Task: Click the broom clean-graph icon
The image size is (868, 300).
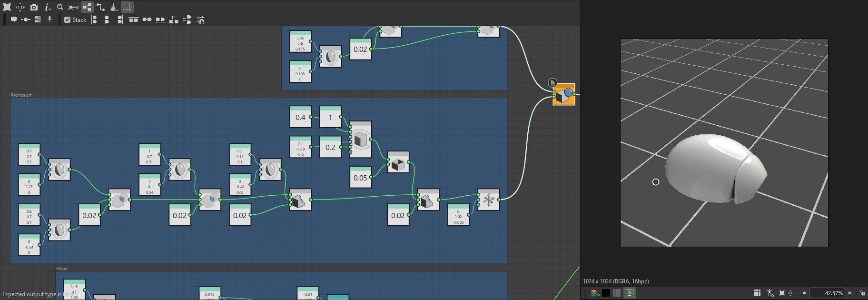Action: [113, 7]
